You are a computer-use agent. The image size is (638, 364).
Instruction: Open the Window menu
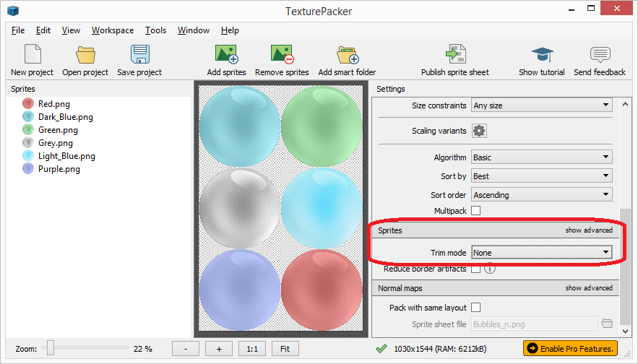point(193,30)
